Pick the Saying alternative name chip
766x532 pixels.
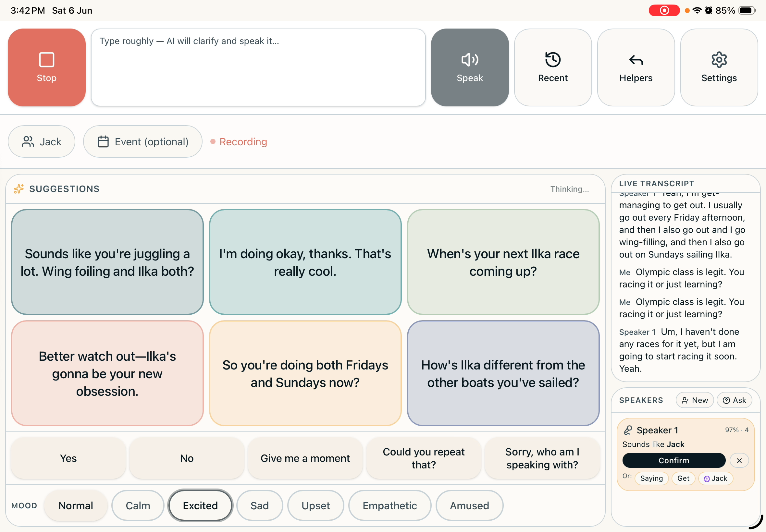[x=651, y=479]
